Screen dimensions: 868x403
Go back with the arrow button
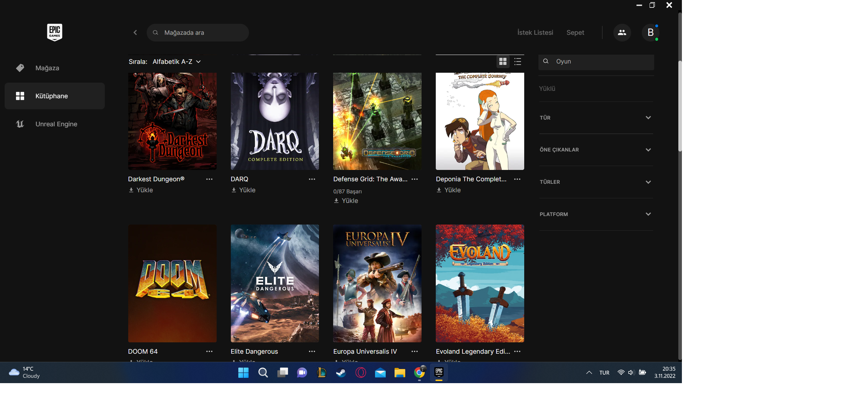point(135,33)
